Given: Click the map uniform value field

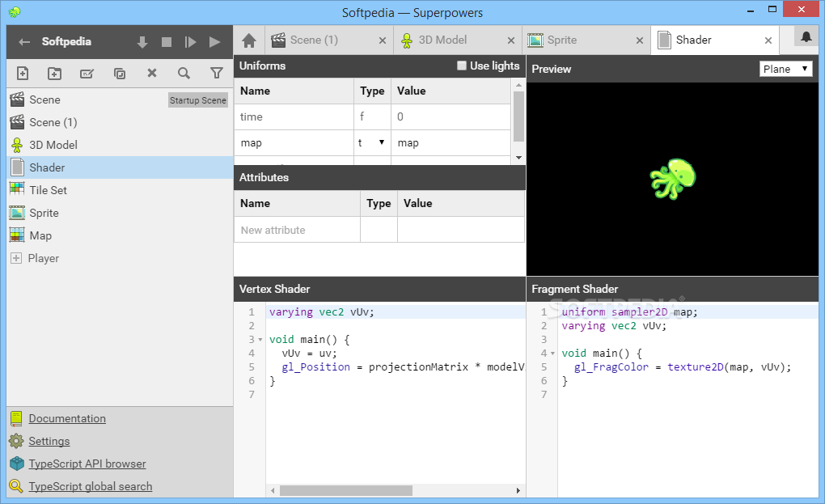Looking at the screenshot, I should click(x=451, y=143).
